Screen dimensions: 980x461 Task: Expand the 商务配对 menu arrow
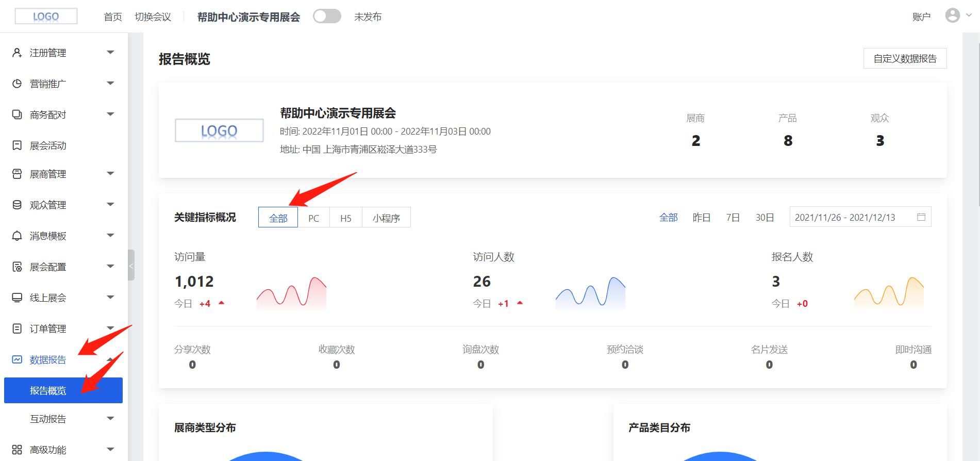pos(110,114)
